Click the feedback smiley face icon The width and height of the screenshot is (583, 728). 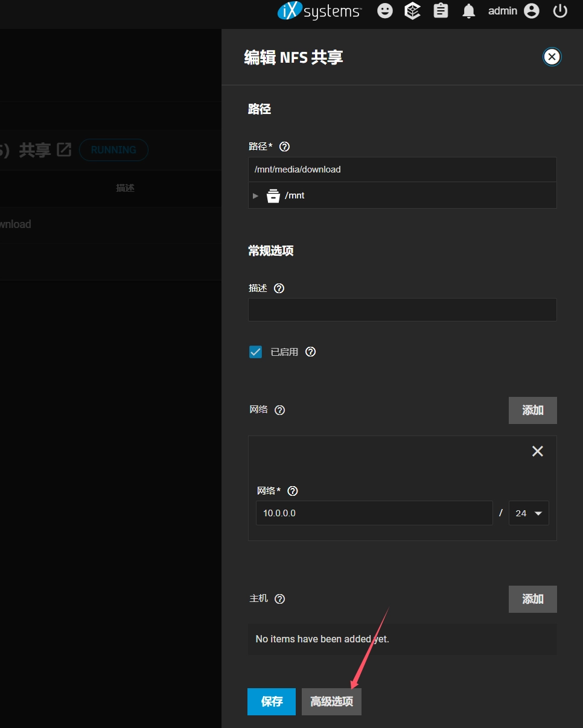385,11
